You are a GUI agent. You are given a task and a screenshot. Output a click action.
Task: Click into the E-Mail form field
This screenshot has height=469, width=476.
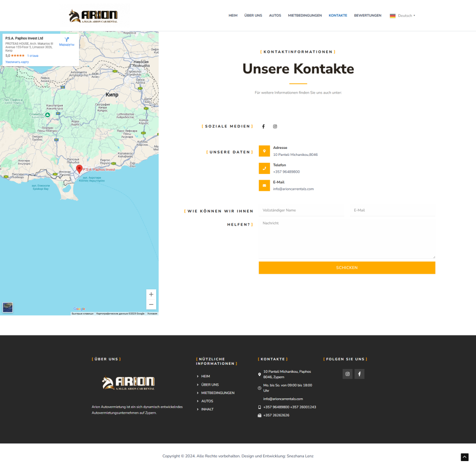click(x=393, y=210)
